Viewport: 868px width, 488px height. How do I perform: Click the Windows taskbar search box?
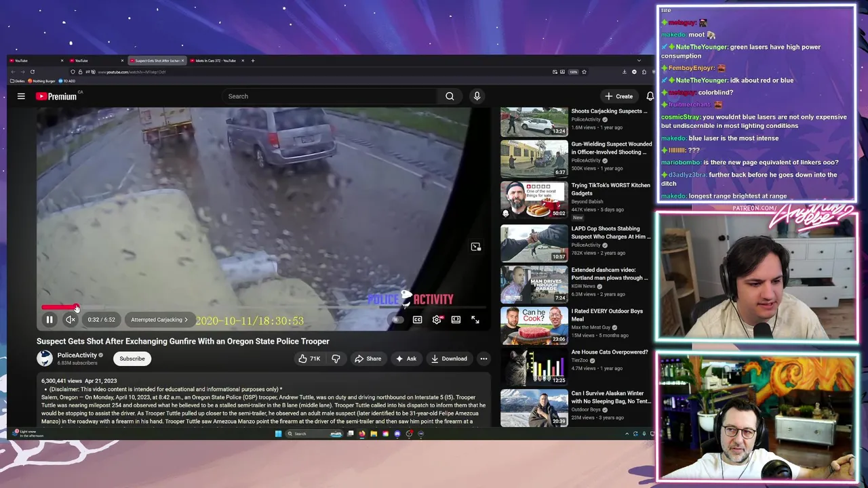point(314,434)
